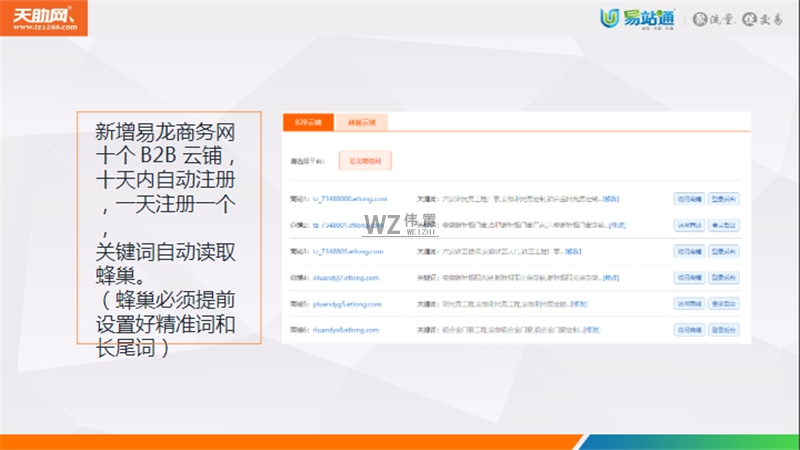Select the 易龙商务网 platform option

(x=365, y=160)
